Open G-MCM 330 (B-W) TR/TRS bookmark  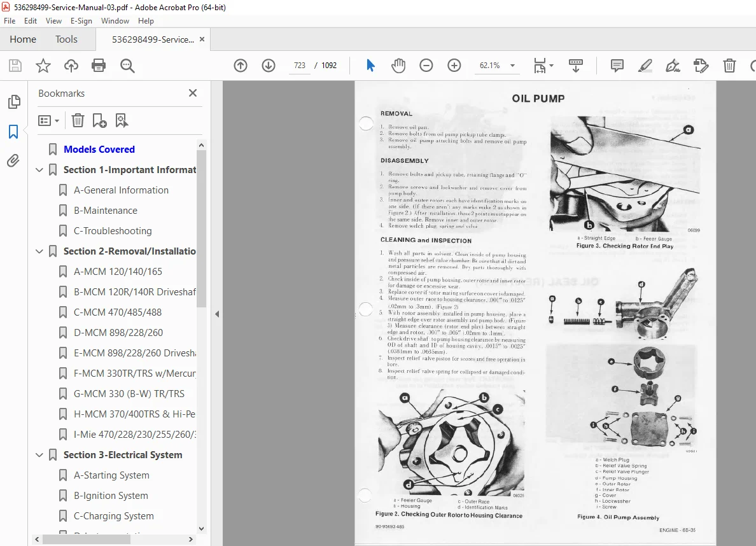pyautogui.click(x=129, y=393)
